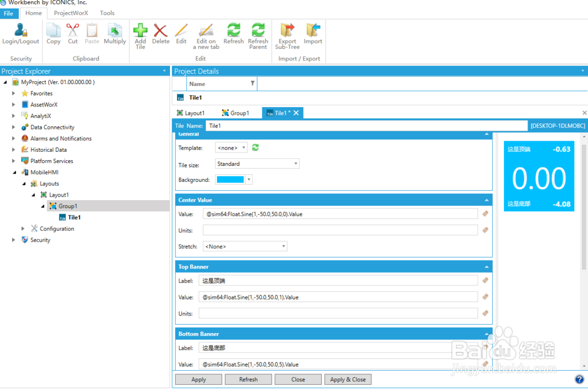Close the tab area with right X
Viewport: 588px width, 389px height.
pyautogui.click(x=584, y=112)
